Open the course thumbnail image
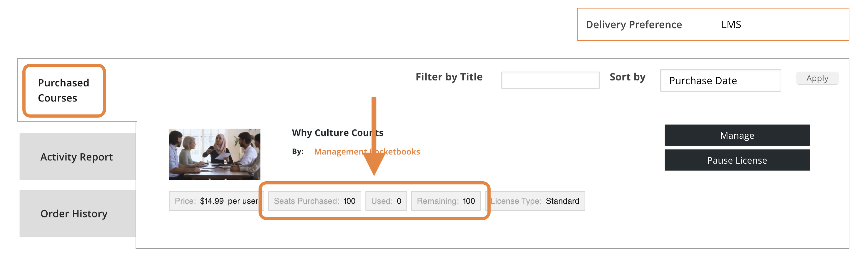This screenshot has width=868, height=256. (215, 154)
